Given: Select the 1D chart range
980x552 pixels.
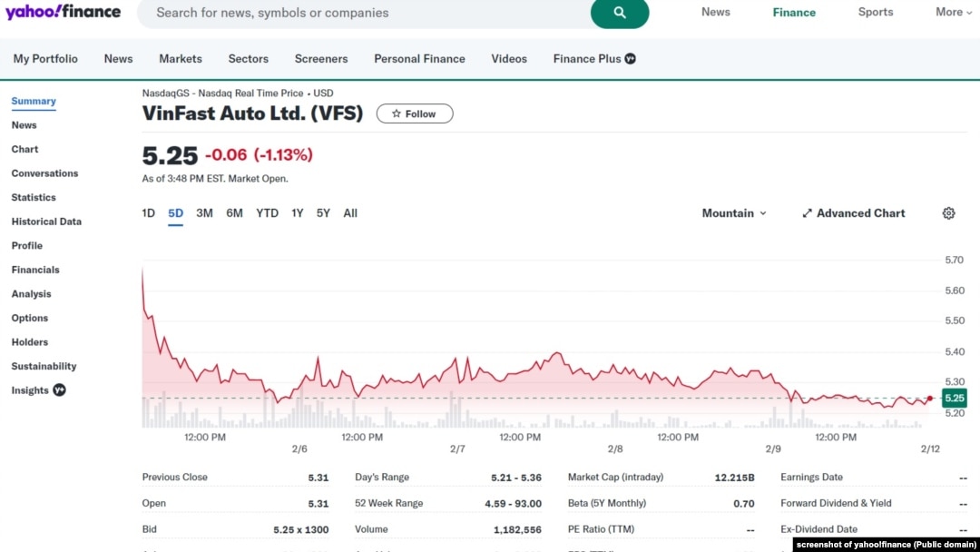Looking at the screenshot, I should coord(148,213).
